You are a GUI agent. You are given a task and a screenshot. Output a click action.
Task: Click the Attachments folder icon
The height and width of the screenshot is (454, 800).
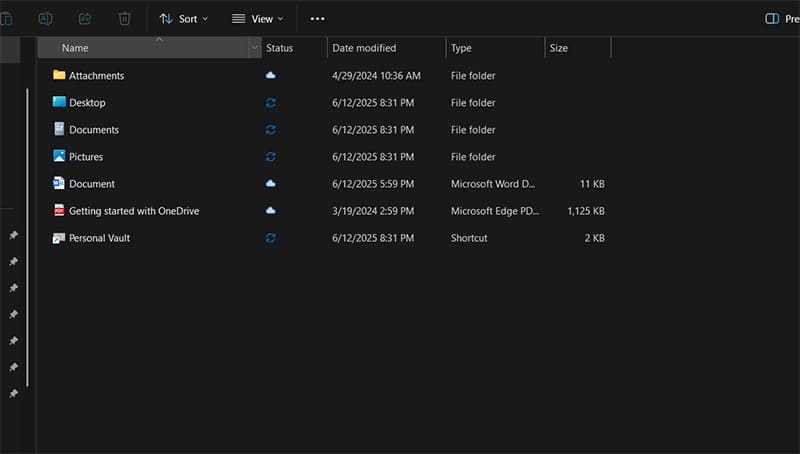click(x=59, y=75)
